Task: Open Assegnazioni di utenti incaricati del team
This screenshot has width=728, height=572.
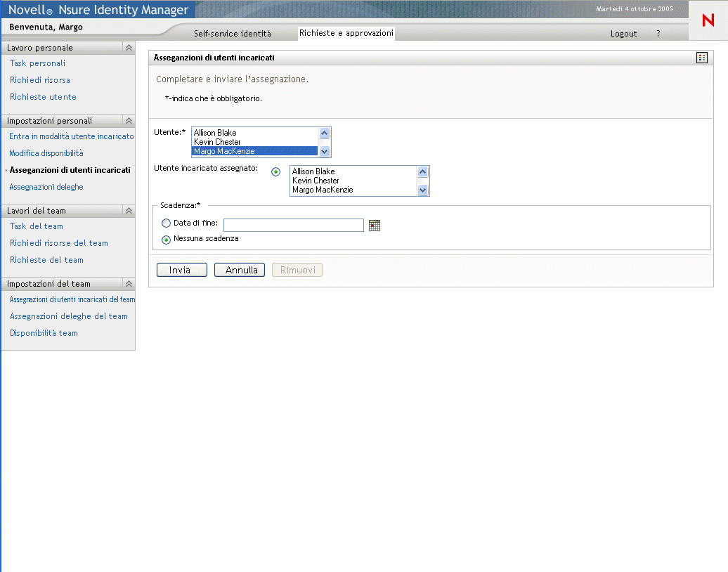Action: point(72,299)
